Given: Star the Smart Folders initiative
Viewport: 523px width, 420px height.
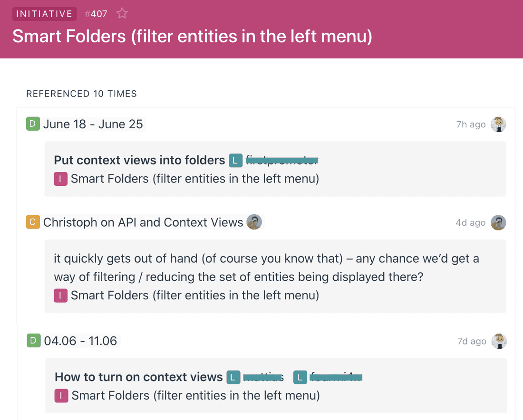Looking at the screenshot, I should coord(122,14).
